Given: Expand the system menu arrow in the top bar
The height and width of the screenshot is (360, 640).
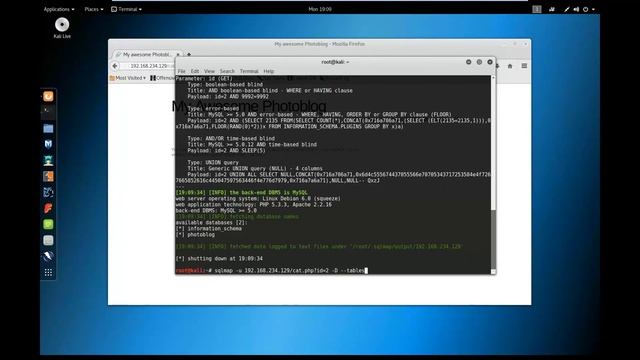Looking at the screenshot, I should pyautogui.click(x=593, y=9).
